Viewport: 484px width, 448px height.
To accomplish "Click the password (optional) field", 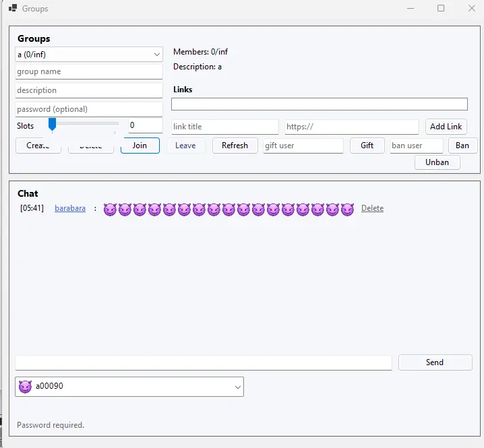I will [x=89, y=109].
